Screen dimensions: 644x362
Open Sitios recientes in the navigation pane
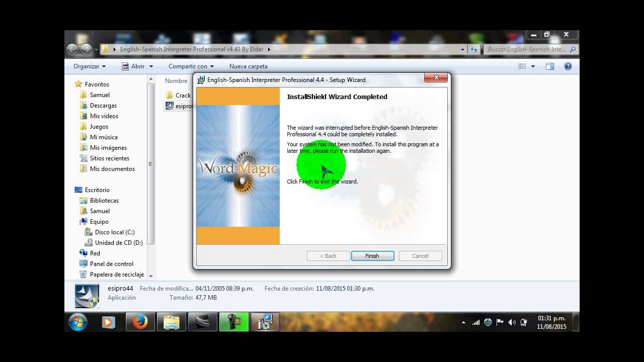[109, 158]
